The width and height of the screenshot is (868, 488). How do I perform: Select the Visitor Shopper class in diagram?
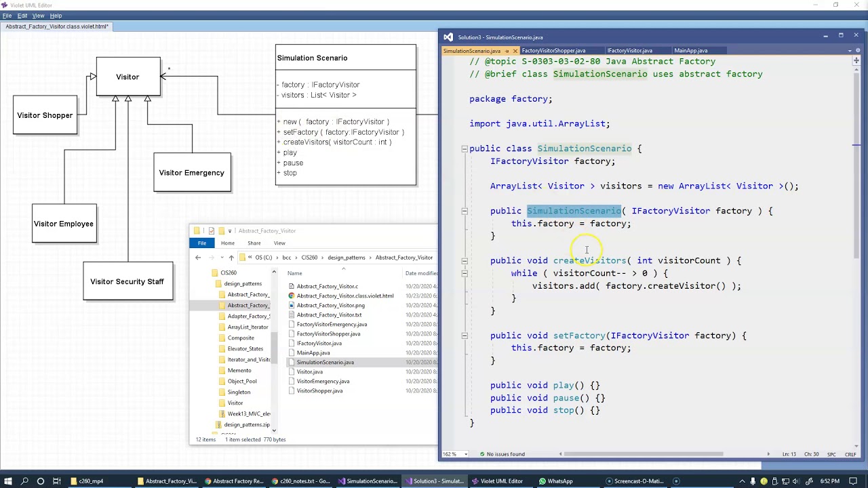coord(45,115)
